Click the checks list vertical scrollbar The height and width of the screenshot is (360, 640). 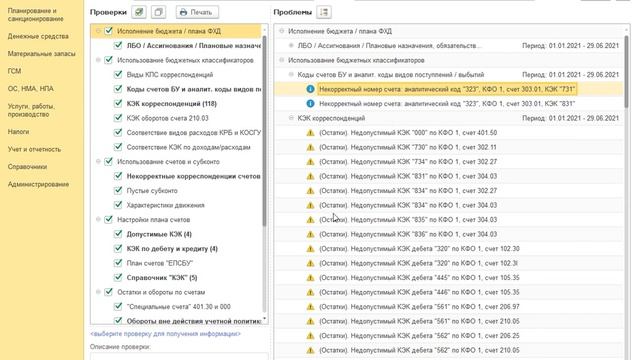click(264, 131)
